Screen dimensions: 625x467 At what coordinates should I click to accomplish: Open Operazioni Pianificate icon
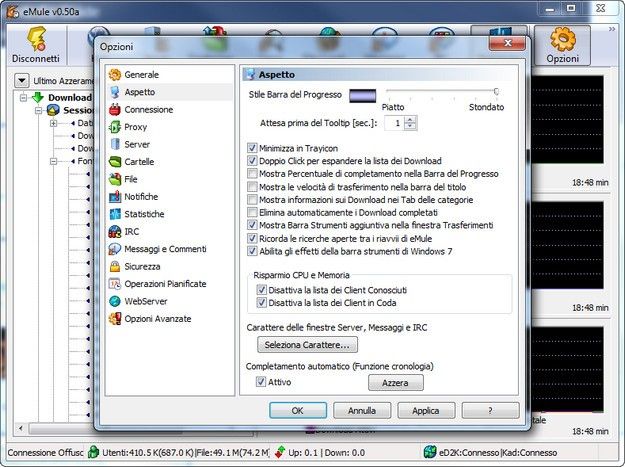point(115,284)
